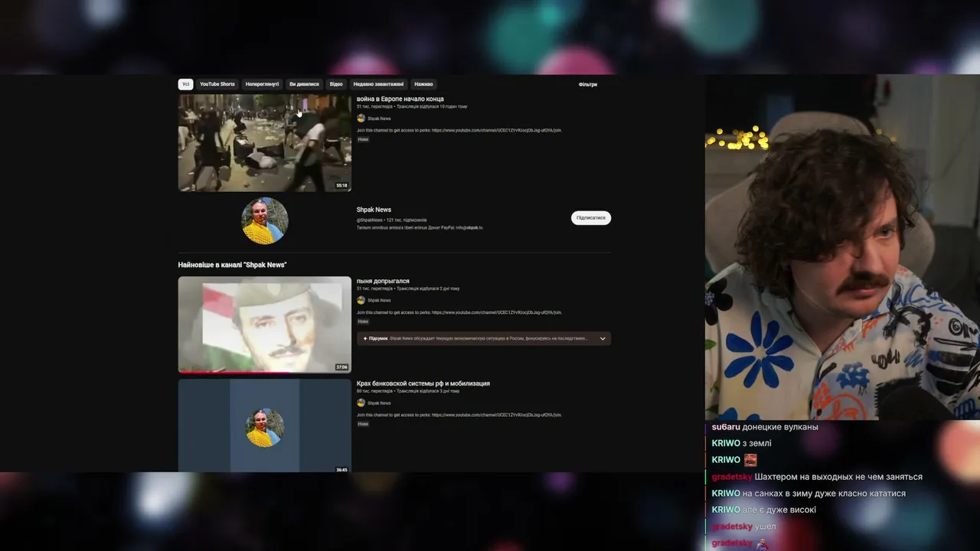Play the 'пыня допрыгался' video thumbnail
980x551 pixels.
(x=265, y=324)
